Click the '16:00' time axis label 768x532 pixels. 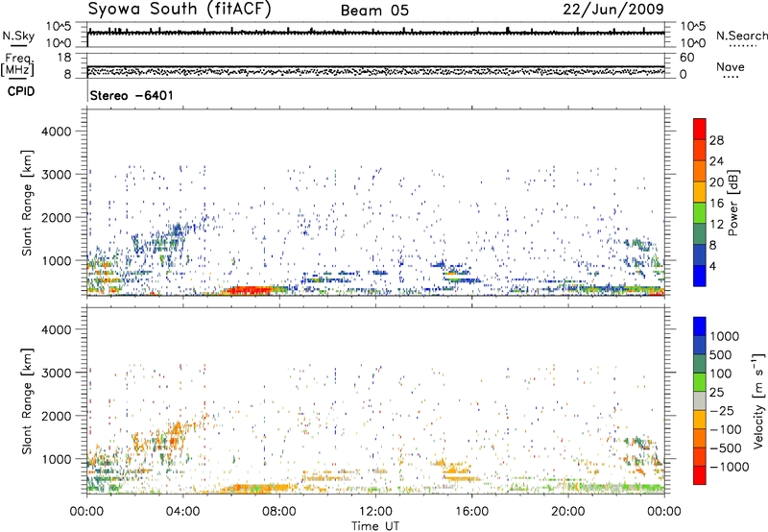coord(471,512)
